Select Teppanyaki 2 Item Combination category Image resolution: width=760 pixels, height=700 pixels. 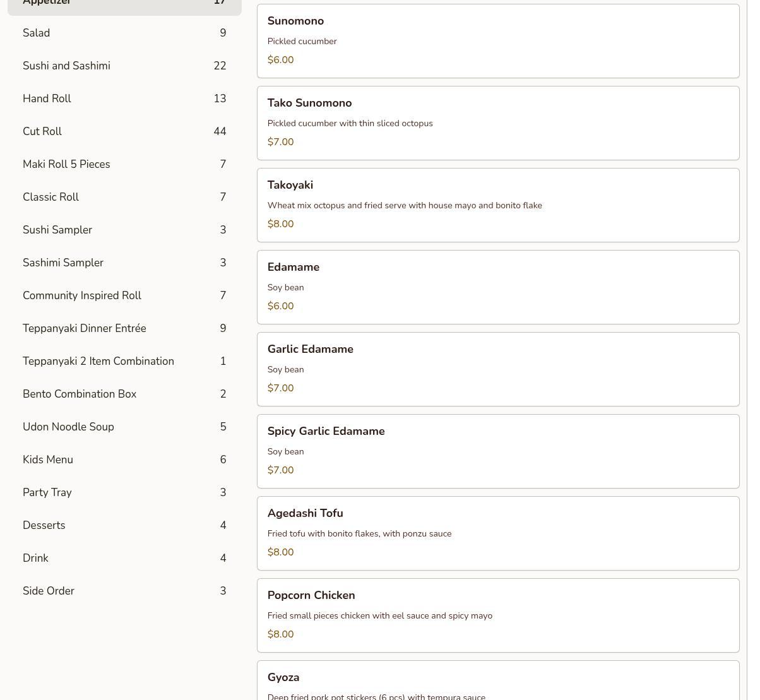coord(124,361)
